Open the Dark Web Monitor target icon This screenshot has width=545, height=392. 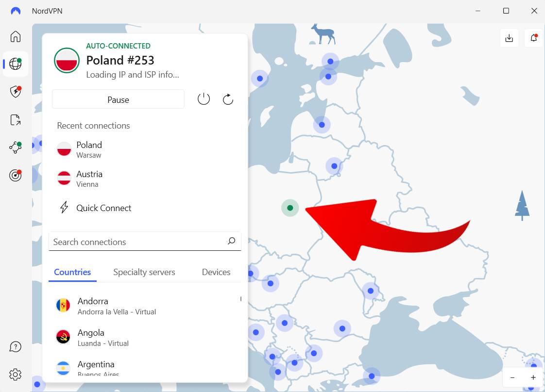[x=15, y=175]
